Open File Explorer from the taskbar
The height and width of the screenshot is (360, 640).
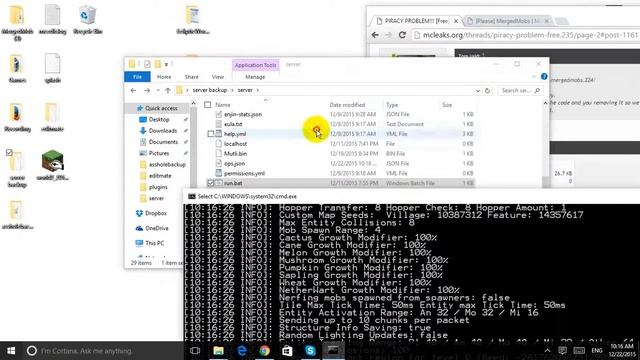point(218,351)
